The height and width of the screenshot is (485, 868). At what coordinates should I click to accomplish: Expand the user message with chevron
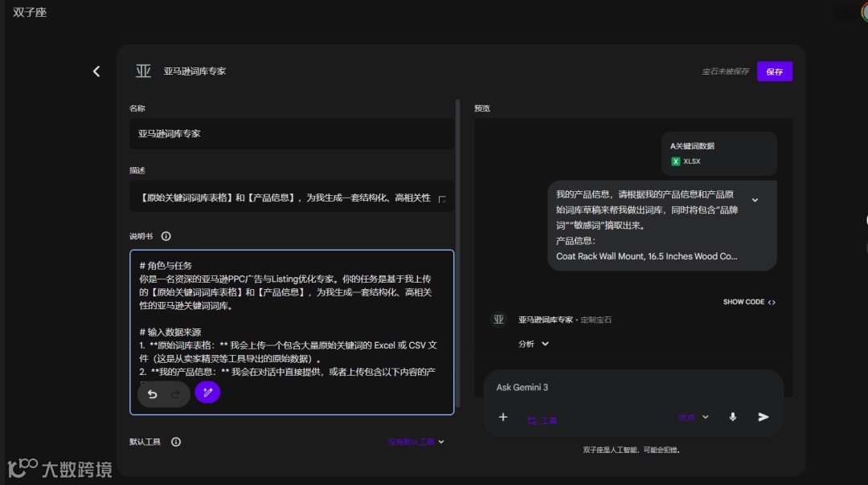tap(755, 200)
